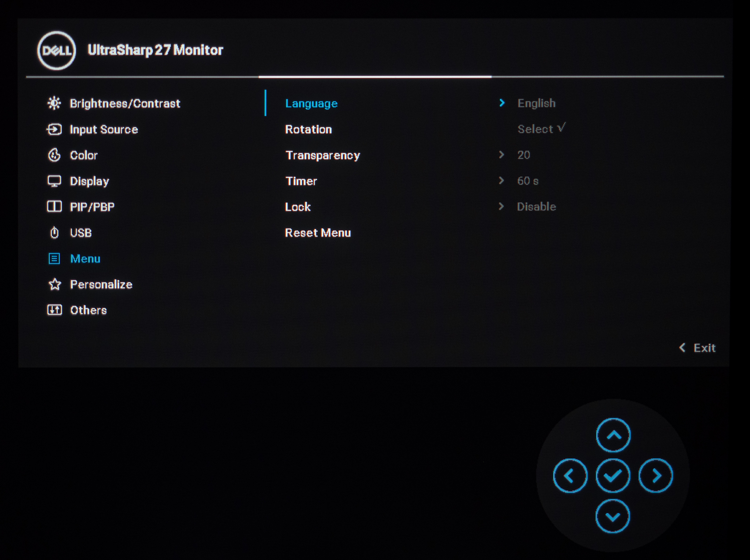Click the Brightness/Contrast sun icon
This screenshot has height=560, width=750.
[54, 103]
